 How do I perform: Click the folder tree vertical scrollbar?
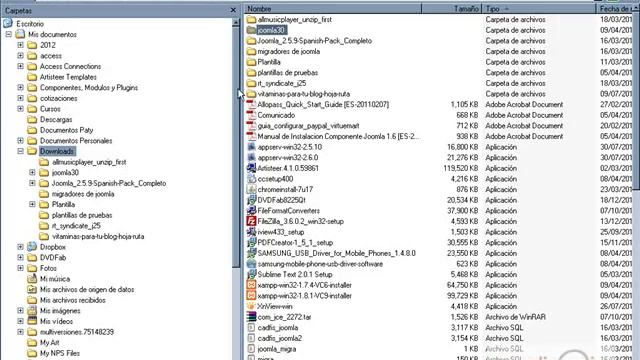pyautogui.click(x=236, y=147)
